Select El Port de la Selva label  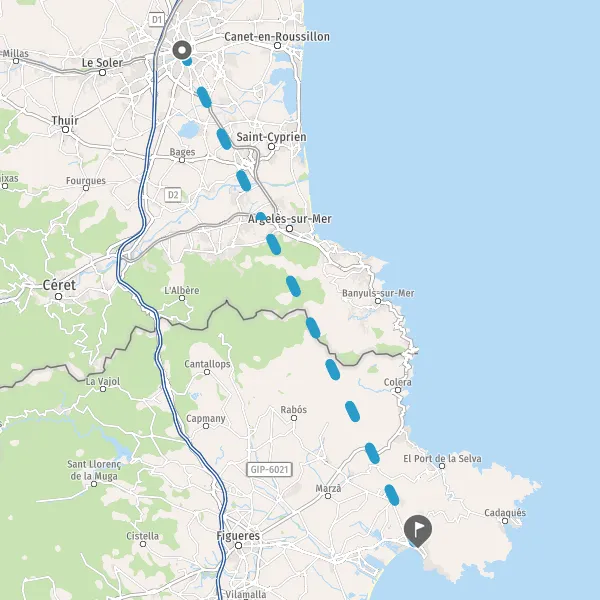(442, 458)
